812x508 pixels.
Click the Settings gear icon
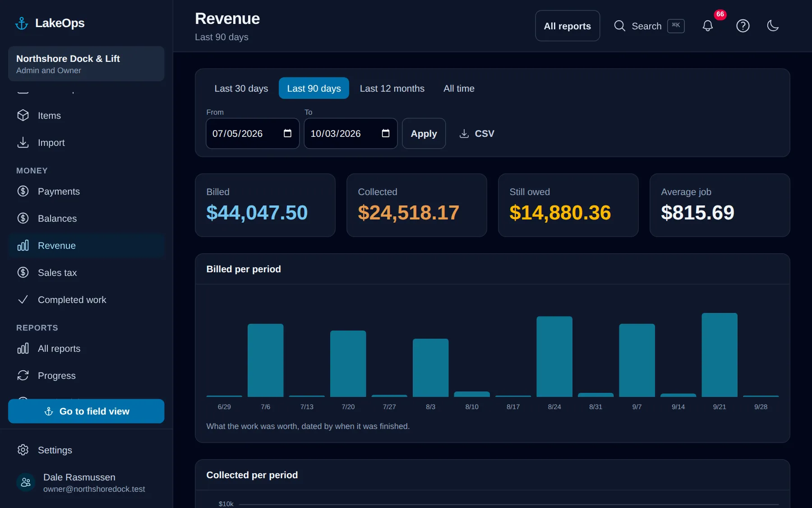click(x=23, y=450)
